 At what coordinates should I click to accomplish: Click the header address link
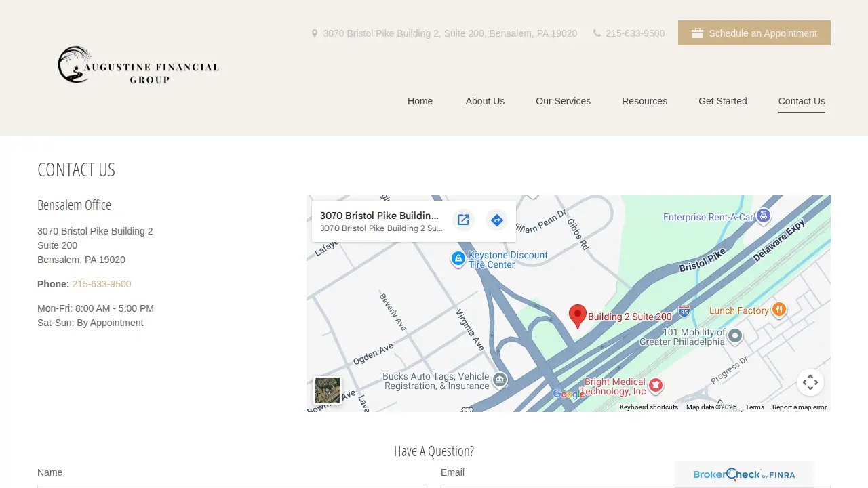(x=444, y=33)
